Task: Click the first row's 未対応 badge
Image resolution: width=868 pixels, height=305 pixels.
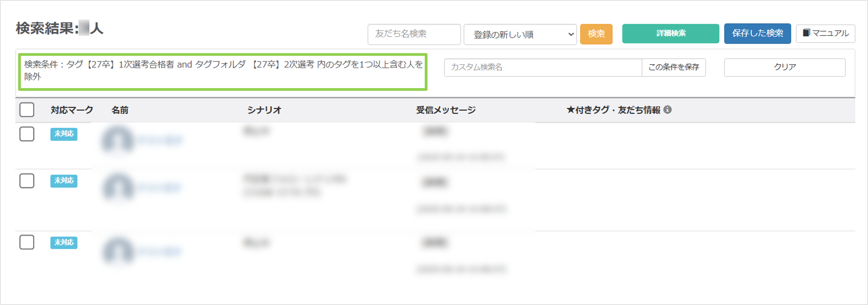Action: [64, 134]
